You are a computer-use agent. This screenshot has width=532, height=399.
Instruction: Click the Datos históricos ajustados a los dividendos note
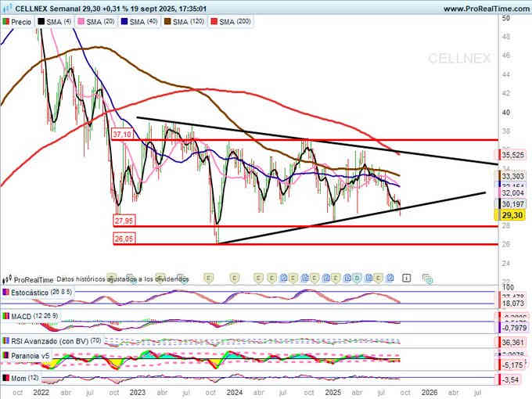coord(123,279)
